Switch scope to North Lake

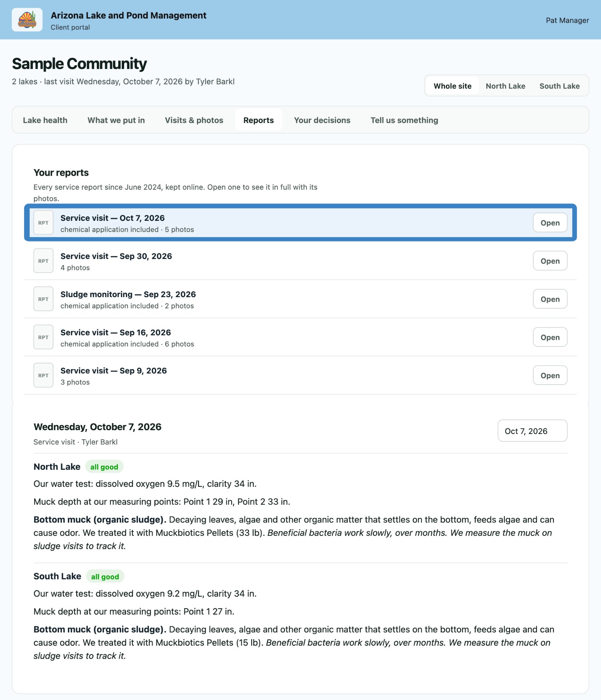coord(505,86)
